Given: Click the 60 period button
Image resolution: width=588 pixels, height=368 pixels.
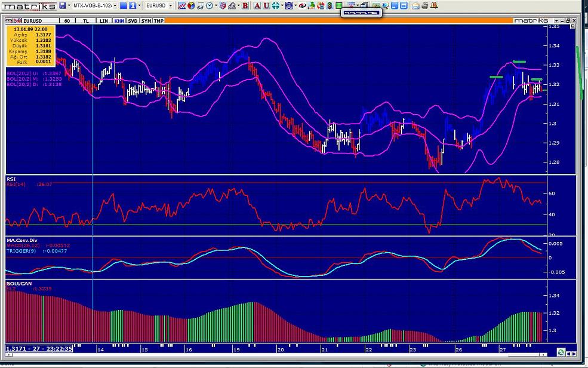Looking at the screenshot, I should point(67,20).
